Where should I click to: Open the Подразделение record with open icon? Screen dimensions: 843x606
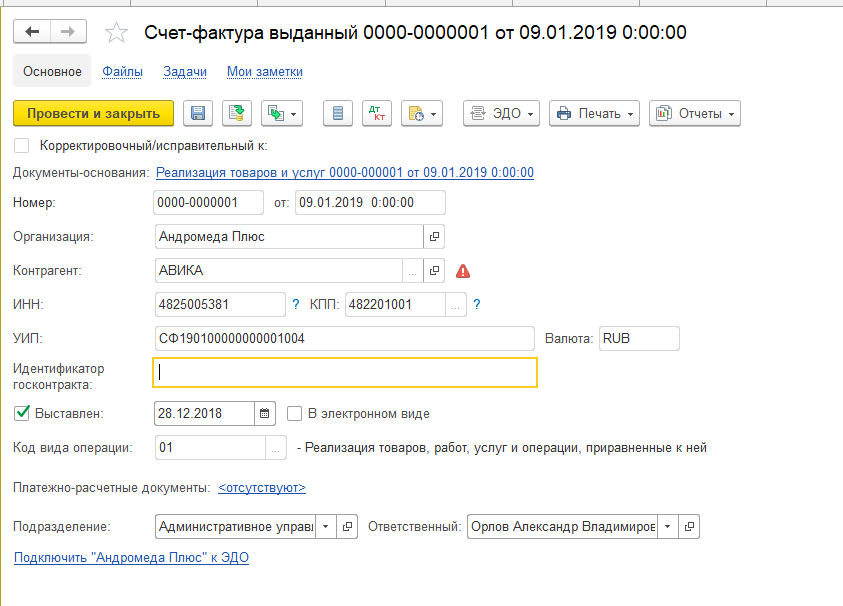(x=347, y=526)
